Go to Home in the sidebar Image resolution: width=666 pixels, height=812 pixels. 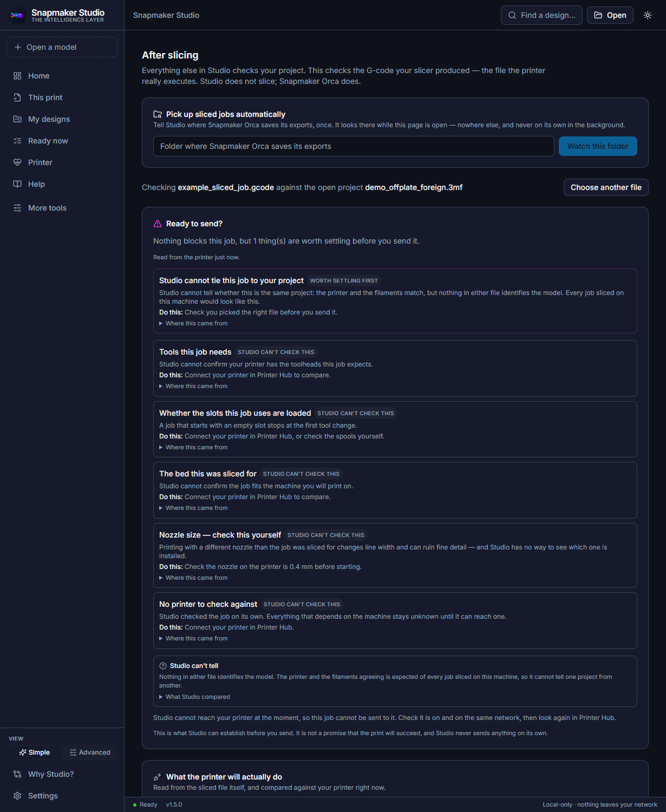pyautogui.click(x=62, y=76)
